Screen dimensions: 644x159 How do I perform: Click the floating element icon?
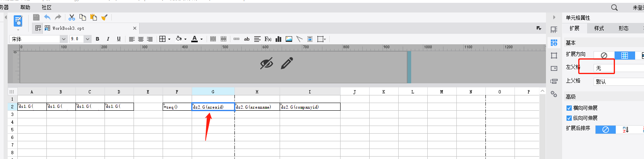(x=321, y=39)
